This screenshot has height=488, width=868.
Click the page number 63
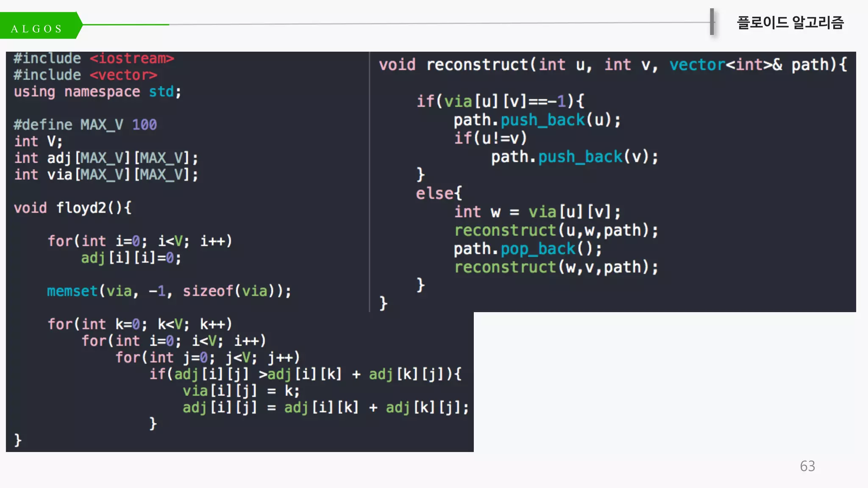[x=807, y=466]
